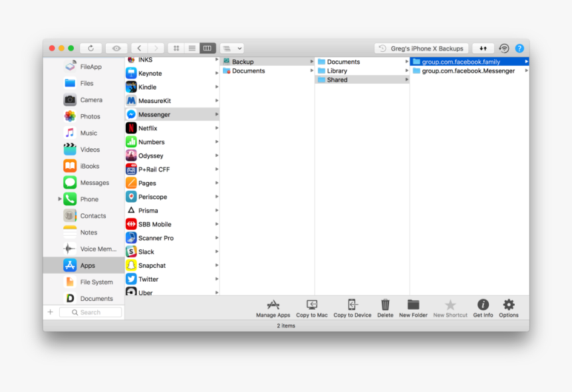Select the MeasureKit app
The image size is (572, 392).
point(172,101)
